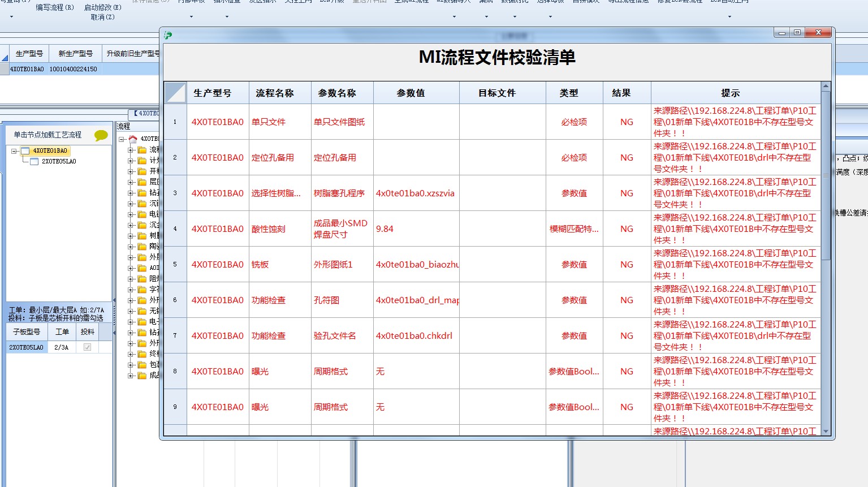Click the 单只文件图纸 parameter cell
The image size is (868, 487).
tap(342, 122)
